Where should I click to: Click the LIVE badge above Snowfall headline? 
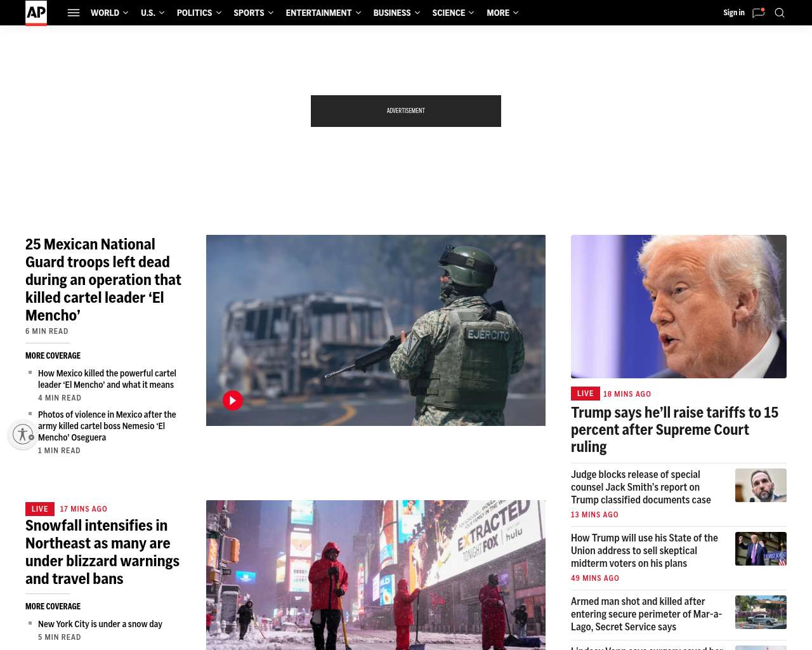[39, 509]
